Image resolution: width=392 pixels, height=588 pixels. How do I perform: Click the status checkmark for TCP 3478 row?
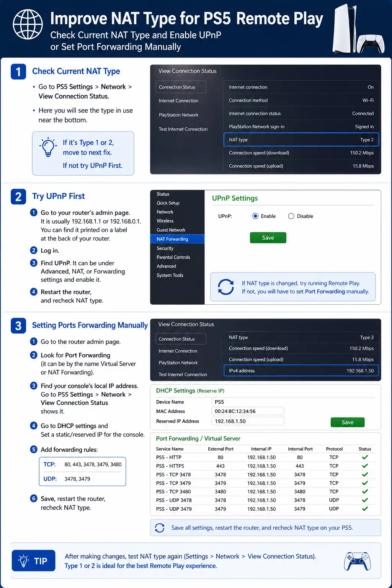[365, 474]
